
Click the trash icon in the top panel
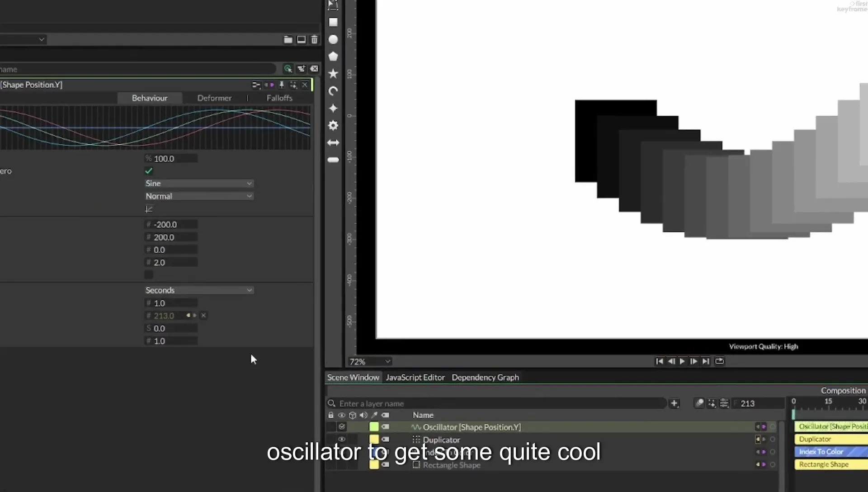click(x=314, y=39)
